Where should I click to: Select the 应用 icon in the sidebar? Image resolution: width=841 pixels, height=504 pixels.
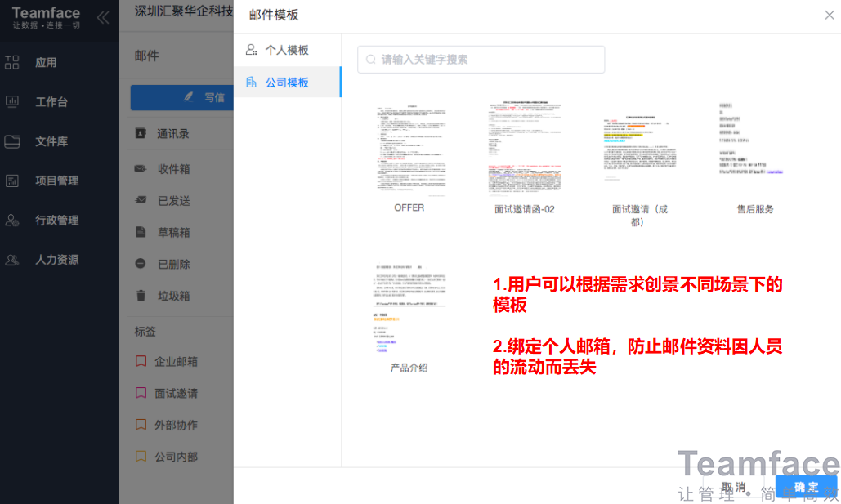47,61
